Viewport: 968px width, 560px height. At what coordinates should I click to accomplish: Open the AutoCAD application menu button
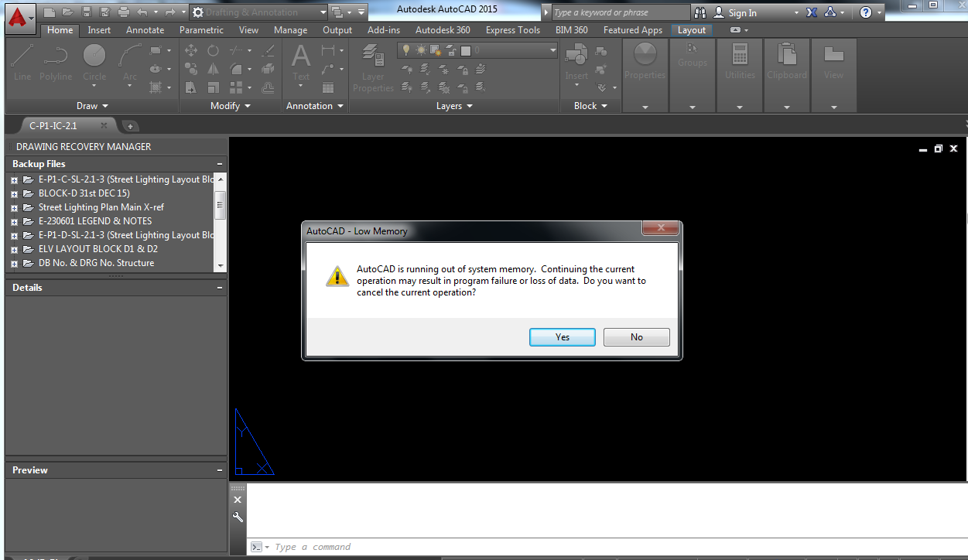point(21,18)
